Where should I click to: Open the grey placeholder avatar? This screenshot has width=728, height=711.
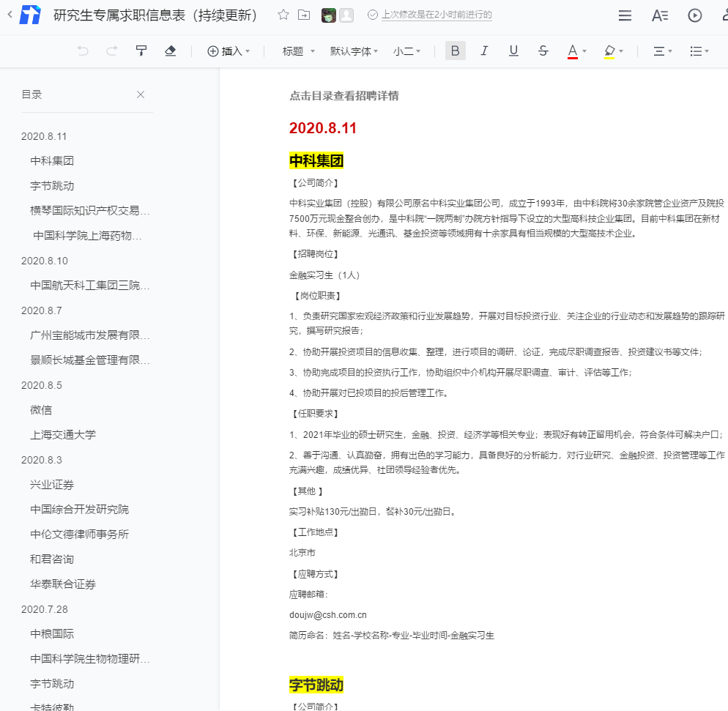pyautogui.click(x=346, y=15)
